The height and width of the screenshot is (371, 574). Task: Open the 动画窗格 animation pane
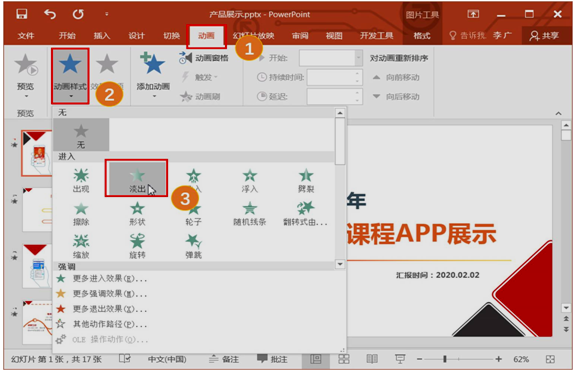click(x=204, y=58)
